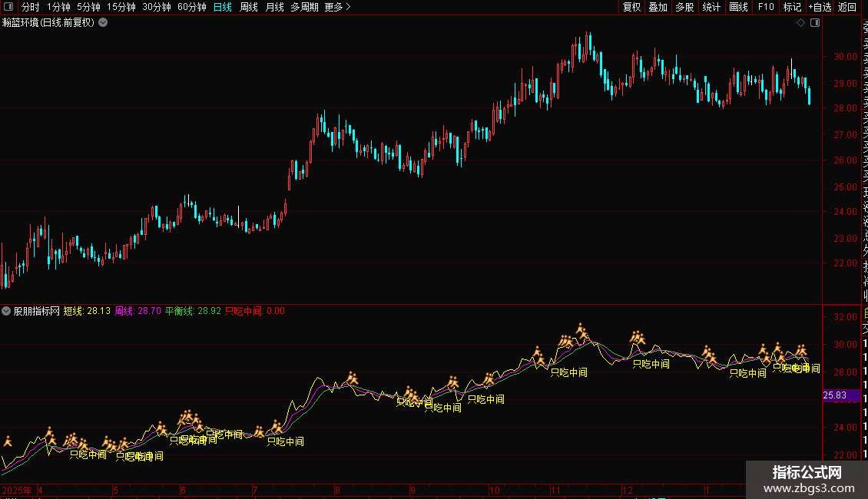Click the 标记 mark button

792,7
